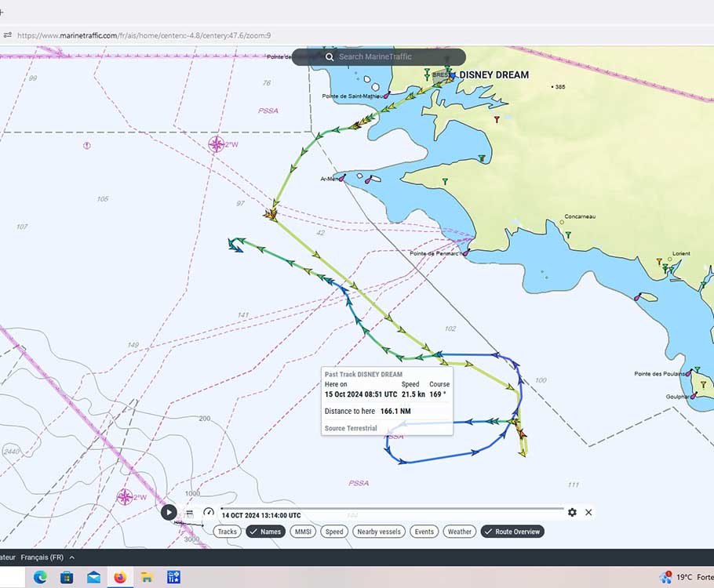Click the Pointe de Saint-Mathieu lighthouse marker
The image size is (714, 588).
pyautogui.click(x=387, y=95)
